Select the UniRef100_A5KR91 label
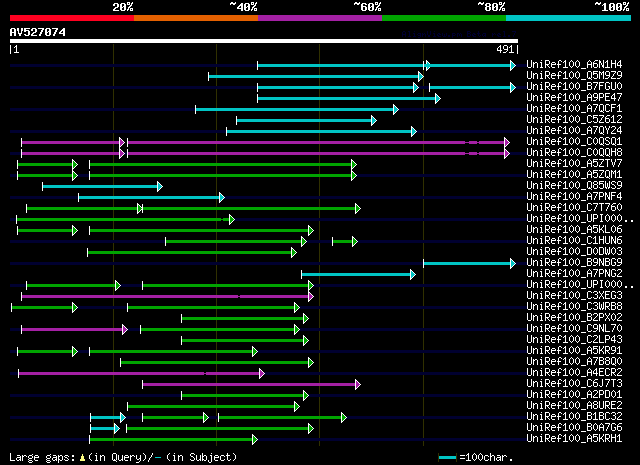This screenshot has width=640, height=465. coord(574,351)
